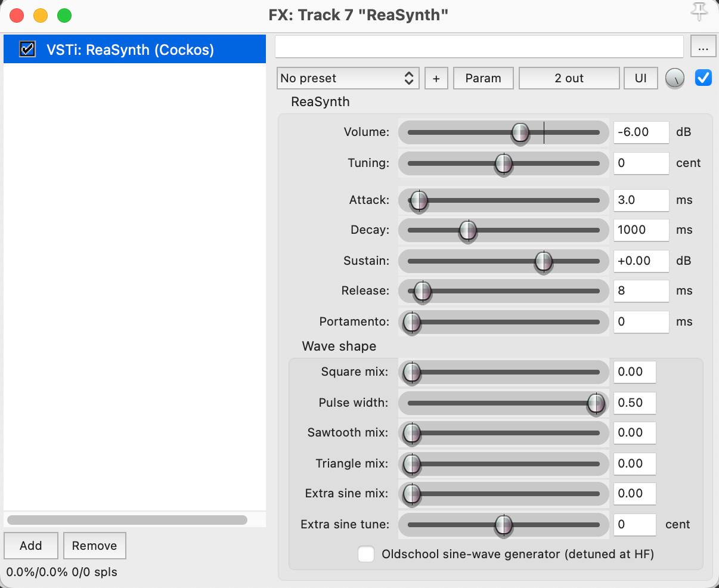Click the Square mix value field
The height and width of the screenshot is (588, 719).
[635, 372]
